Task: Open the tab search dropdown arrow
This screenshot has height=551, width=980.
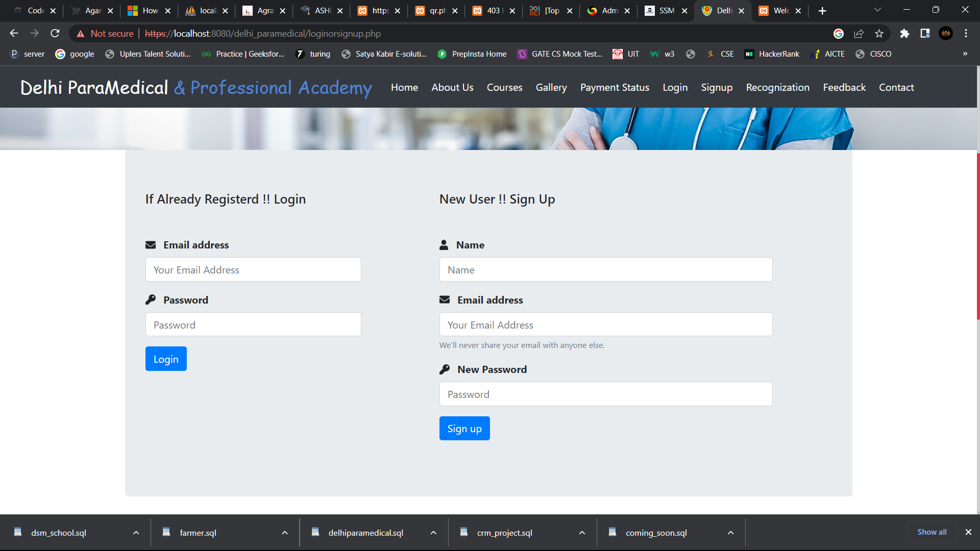Action: pos(877,10)
